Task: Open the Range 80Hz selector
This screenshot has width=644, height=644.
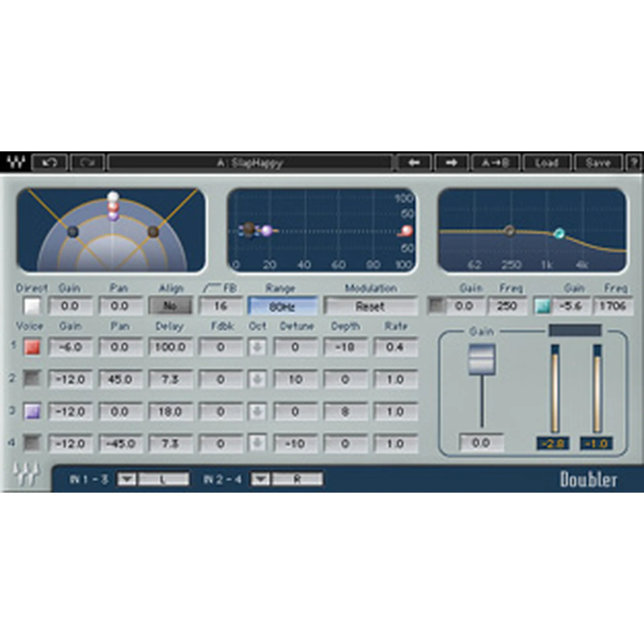Action: tap(282, 306)
